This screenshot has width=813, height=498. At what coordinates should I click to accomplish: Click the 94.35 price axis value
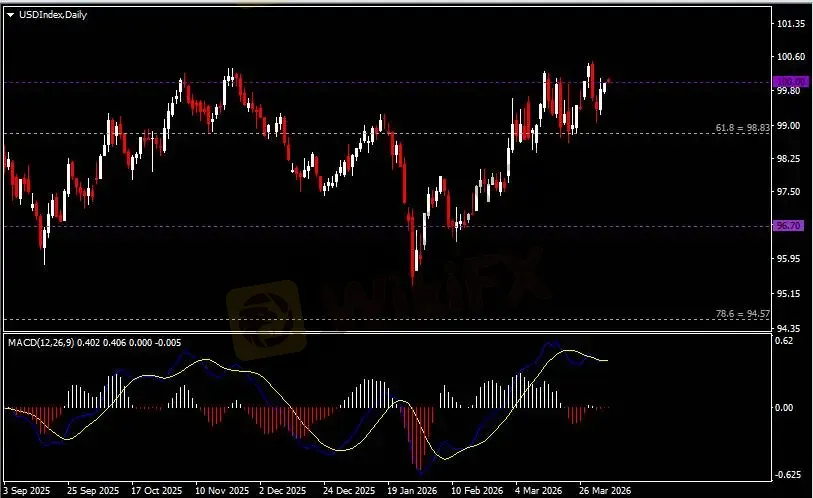[789, 328]
